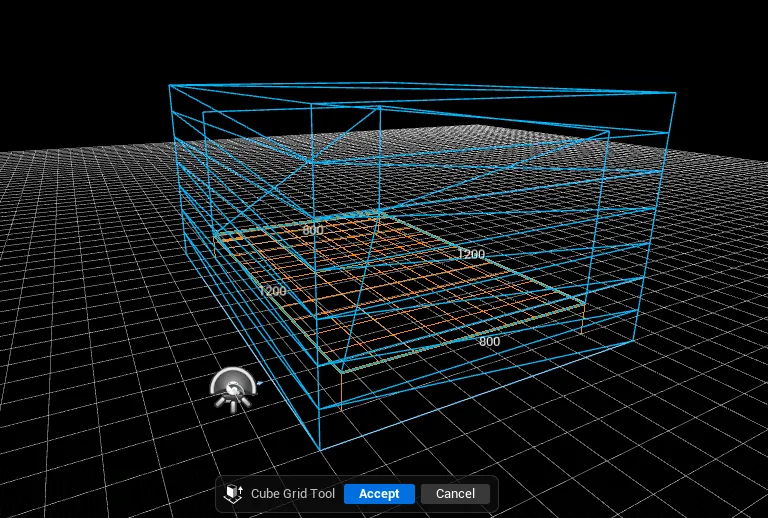
Task: Click the Cube Grid Tool label
Action: click(293, 494)
